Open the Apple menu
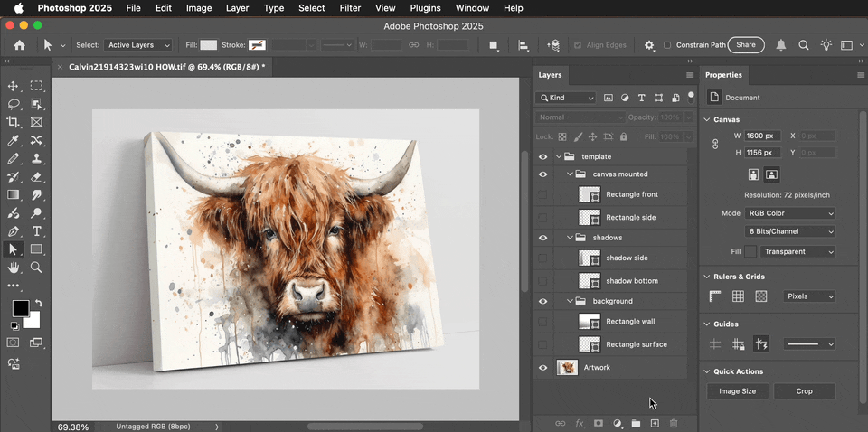Image resolution: width=868 pixels, height=432 pixels. click(19, 8)
